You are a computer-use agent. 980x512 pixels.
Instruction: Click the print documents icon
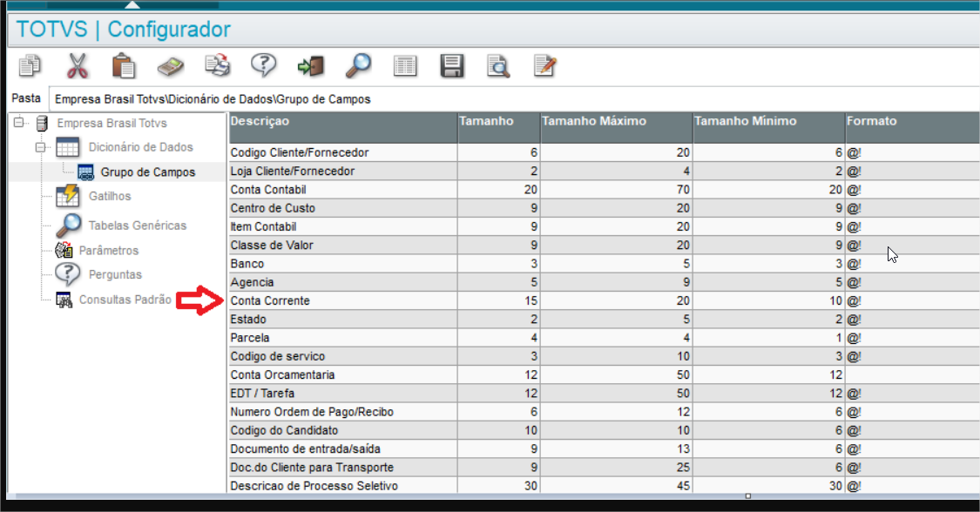218,65
